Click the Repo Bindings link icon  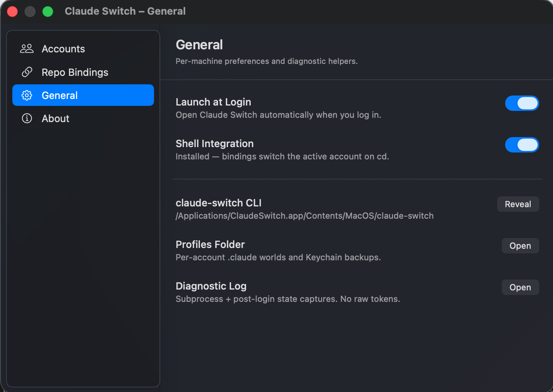click(27, 72)
